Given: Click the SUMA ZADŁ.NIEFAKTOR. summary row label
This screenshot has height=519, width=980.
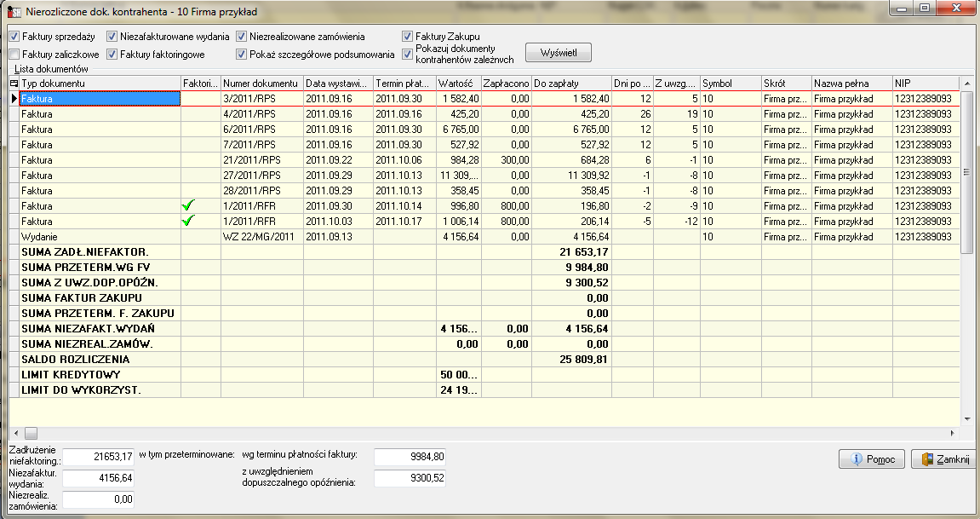Looking at the screenshot, I should 85,252.
